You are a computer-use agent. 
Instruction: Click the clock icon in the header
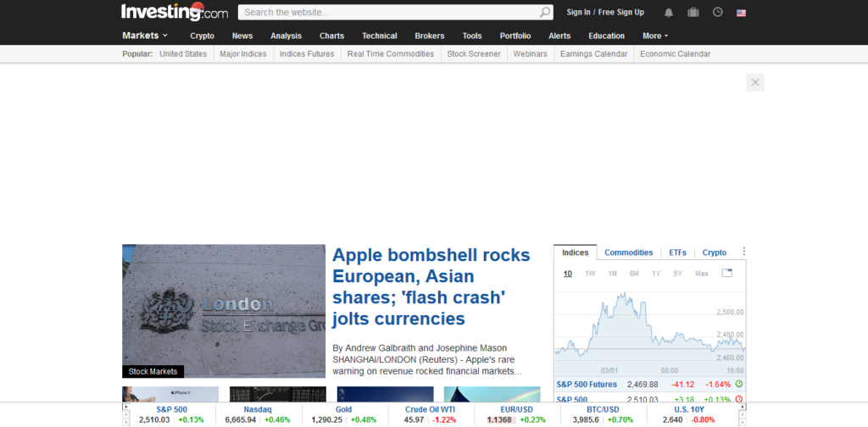coord(717,12)
